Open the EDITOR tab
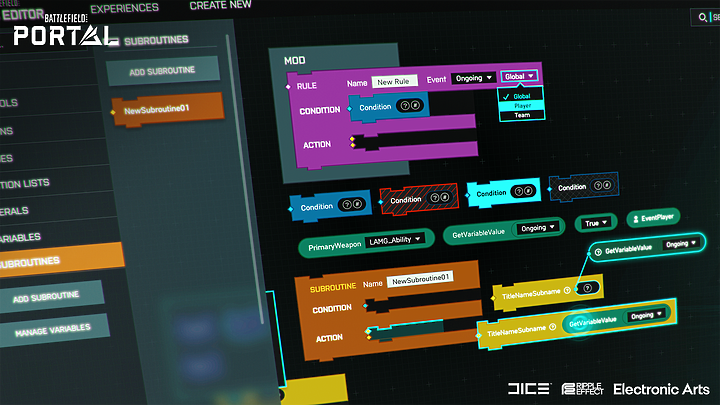This screenshot has height=405, width=720. click(23, 14)
